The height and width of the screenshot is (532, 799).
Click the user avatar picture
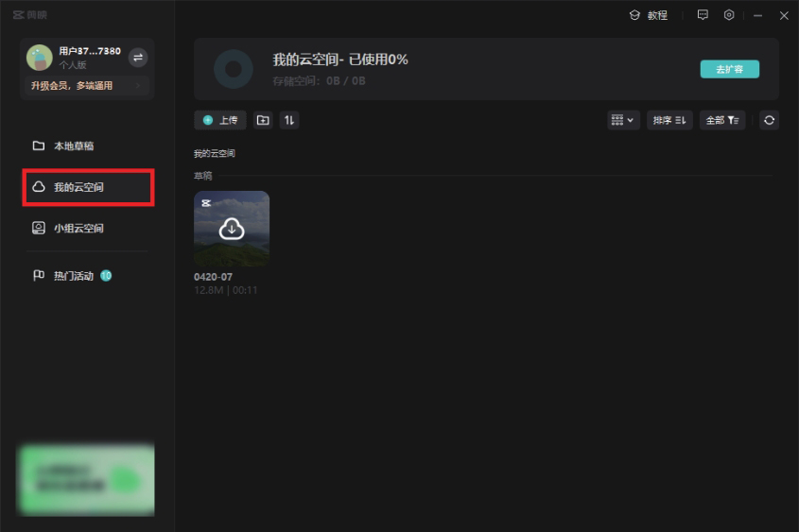[x=39, y=58]
